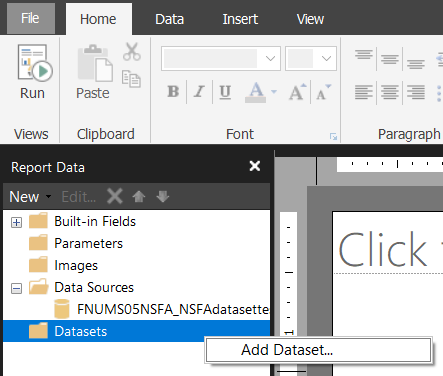443x376 pixels.
Task: Switch to the Data tab
Action: (x=169, y=19)
